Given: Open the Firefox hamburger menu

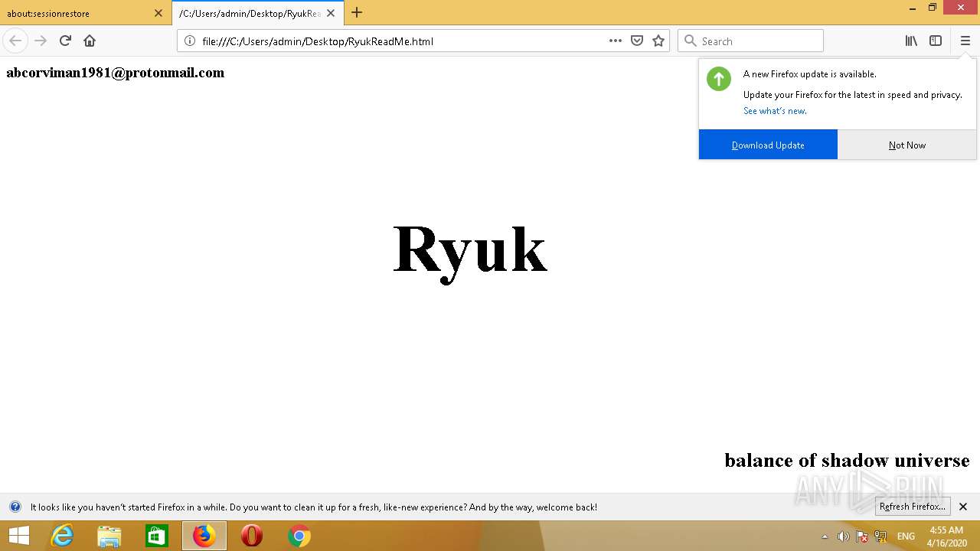Looking at the screenshot, I should pos(965,41).
